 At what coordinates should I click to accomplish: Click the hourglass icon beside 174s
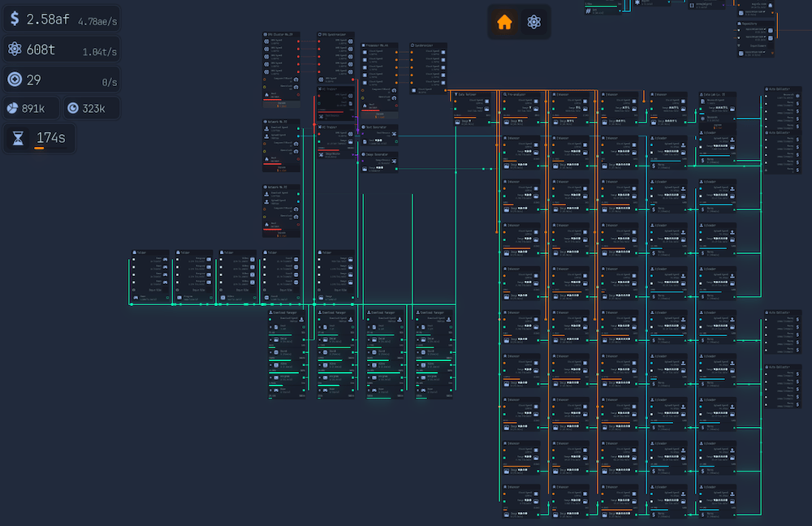coord(18,139)
